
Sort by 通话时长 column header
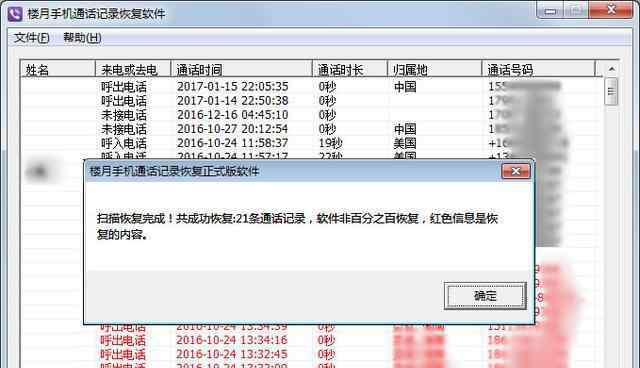(x=350, y=70)
